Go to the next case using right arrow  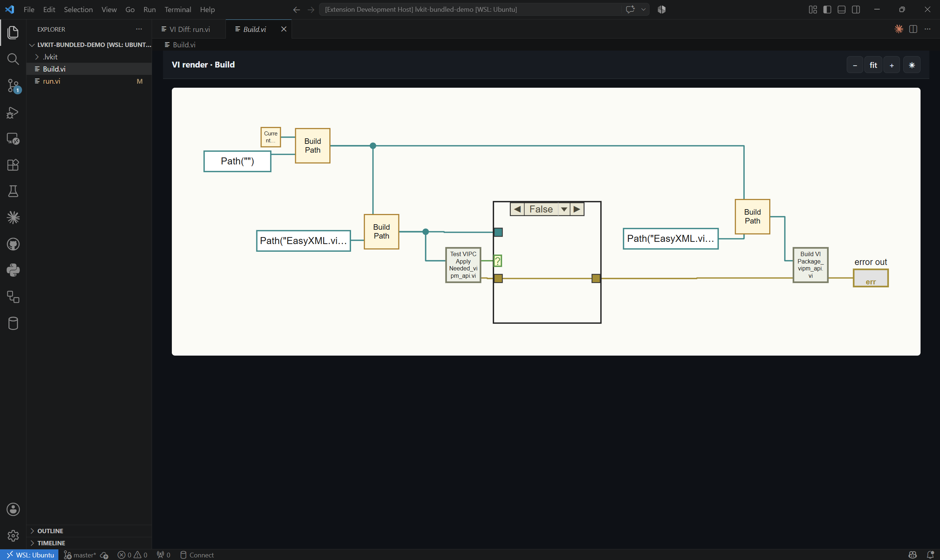pos(577,209)
